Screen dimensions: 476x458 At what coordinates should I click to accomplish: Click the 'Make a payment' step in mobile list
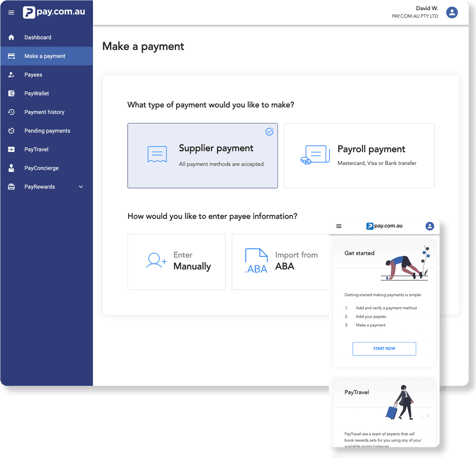tap(371, 325)
